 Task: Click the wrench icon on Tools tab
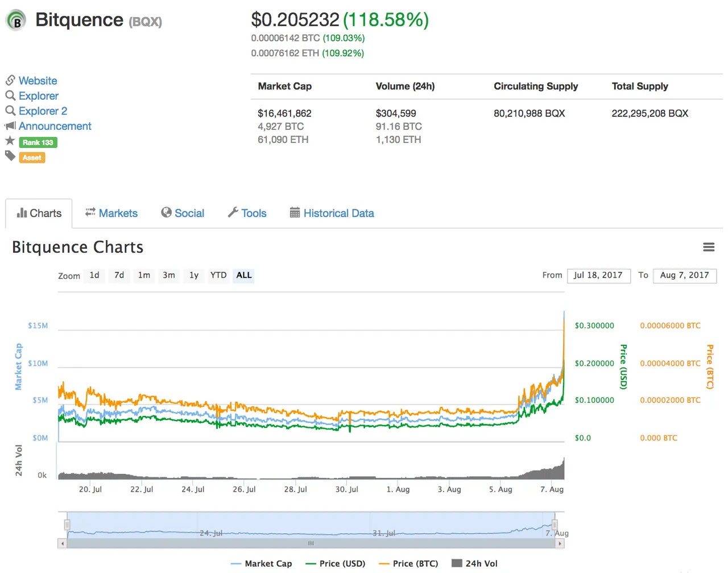233,212
